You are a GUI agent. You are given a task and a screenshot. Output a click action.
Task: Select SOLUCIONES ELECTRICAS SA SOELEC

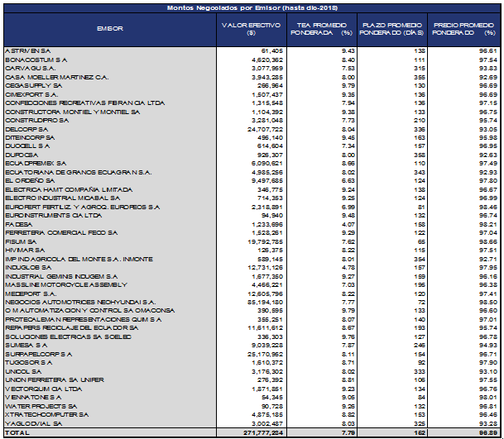tap(68, 337)
